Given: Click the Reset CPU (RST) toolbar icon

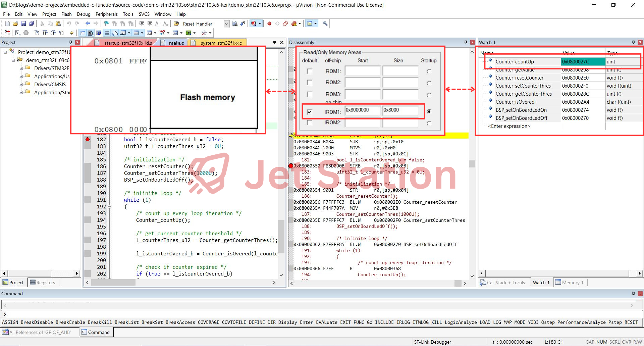Looking at the screenshot, I should pyautogui.click(x=7, y=33).
